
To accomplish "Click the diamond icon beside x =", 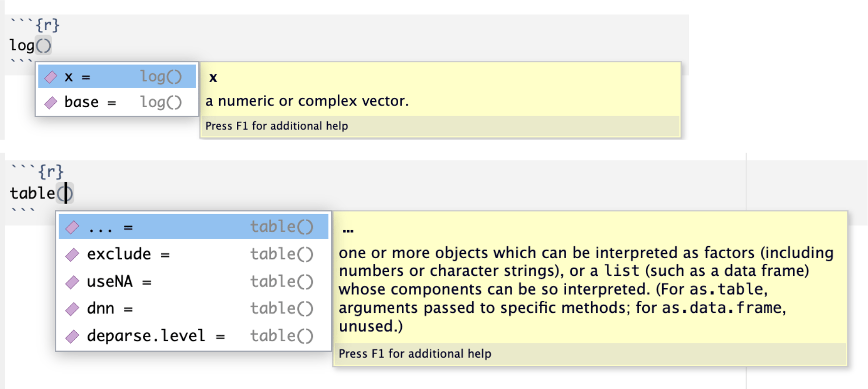I will tap(51, 77).
